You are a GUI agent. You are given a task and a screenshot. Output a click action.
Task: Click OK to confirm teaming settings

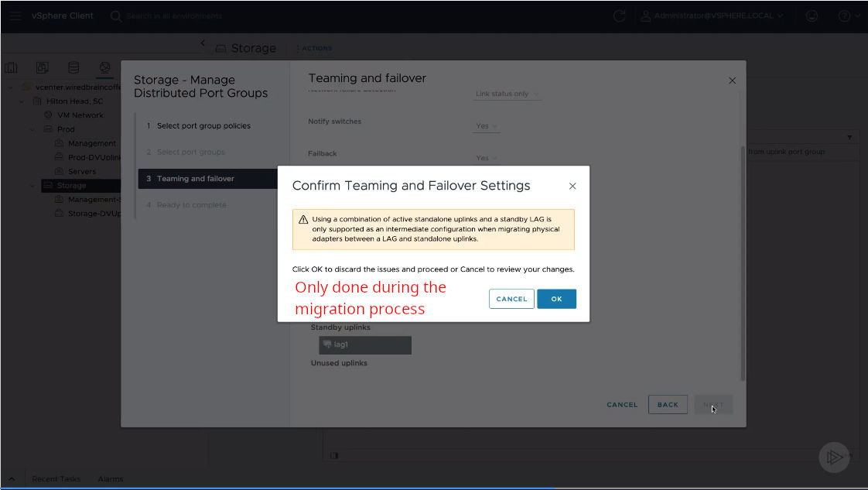tap(556, 299)
